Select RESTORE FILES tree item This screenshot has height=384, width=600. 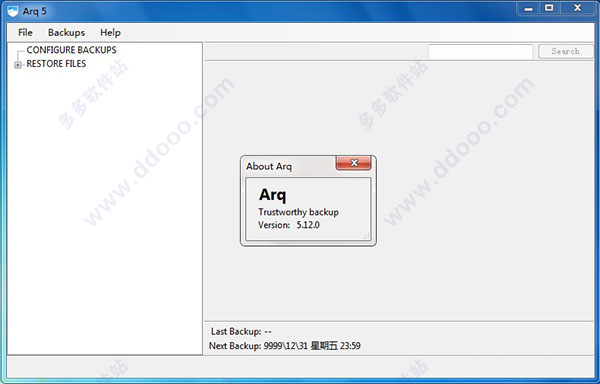(x=56, y=64)
